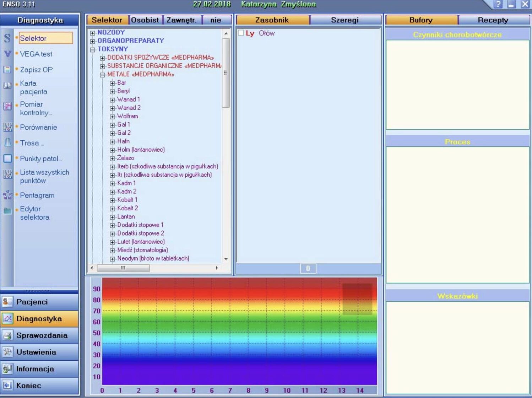Click the VEGA test link

click(x=36, y=54)
